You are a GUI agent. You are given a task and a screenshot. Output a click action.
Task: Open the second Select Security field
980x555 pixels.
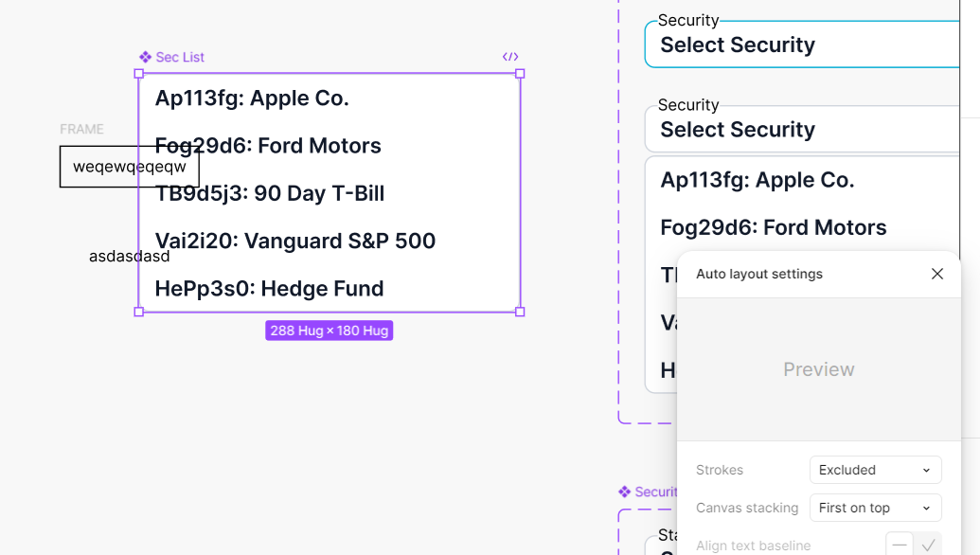tap(803, 130)
